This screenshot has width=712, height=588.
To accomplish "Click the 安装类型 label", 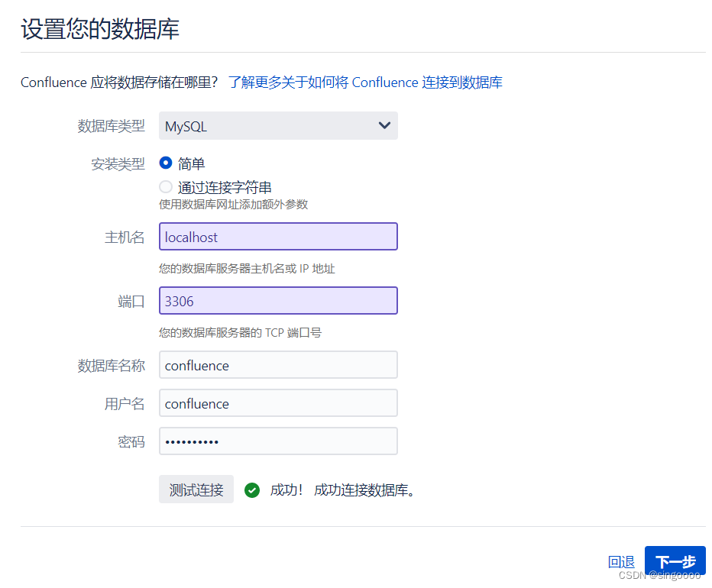I will click(118, 164).
